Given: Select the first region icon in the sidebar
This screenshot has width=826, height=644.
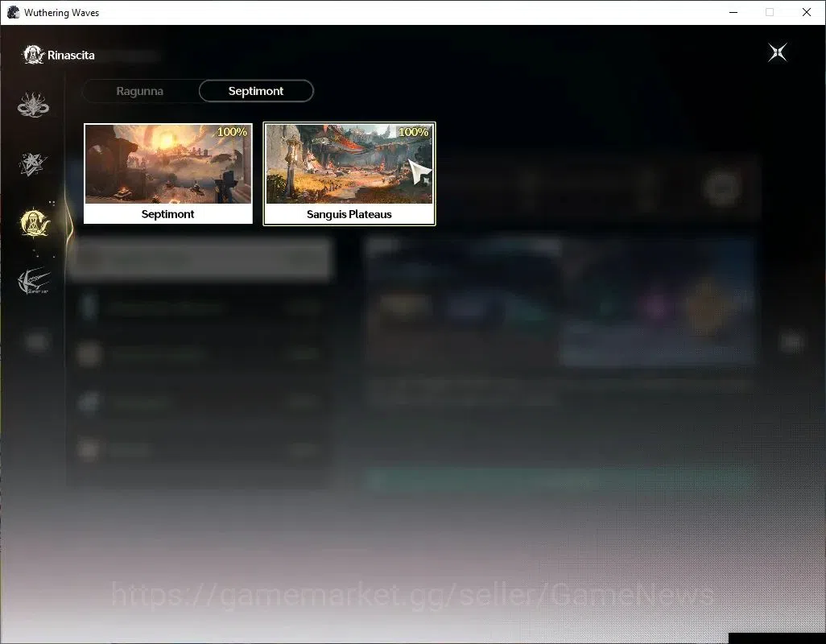Looking at the screenshot, I should click(33, 105).
